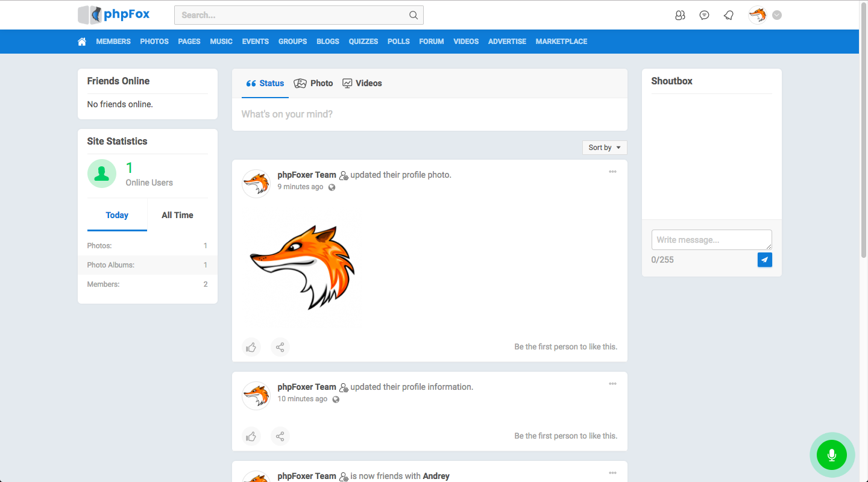The image size is (868, 482).
Task: Click the green microphone button
Action: [x=832, y=455]
